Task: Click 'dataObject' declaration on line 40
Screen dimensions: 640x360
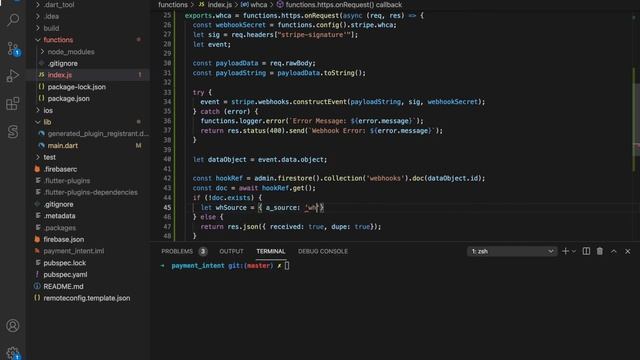Action: coord(227,160)
